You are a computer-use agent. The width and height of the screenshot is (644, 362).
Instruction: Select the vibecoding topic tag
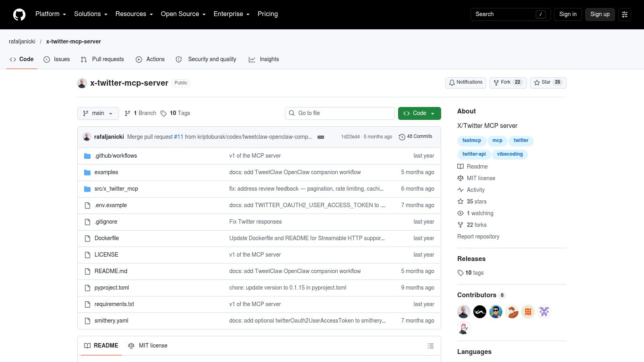tap(510, 154)
